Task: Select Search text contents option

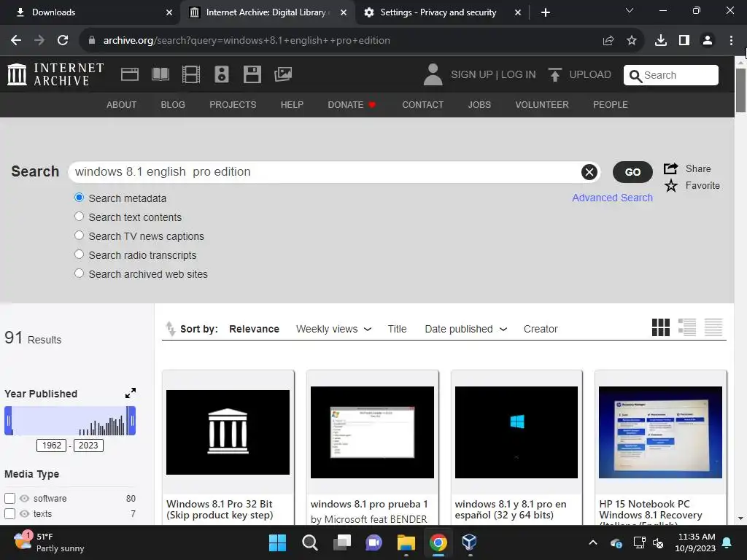Action: 79,217
